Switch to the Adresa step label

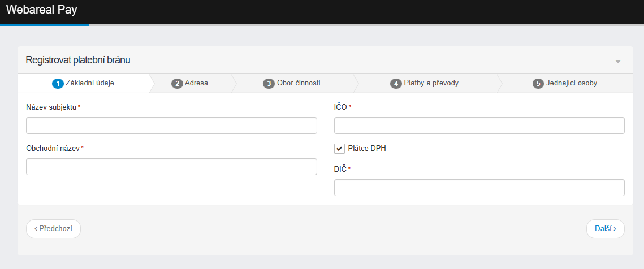point(196,83)
